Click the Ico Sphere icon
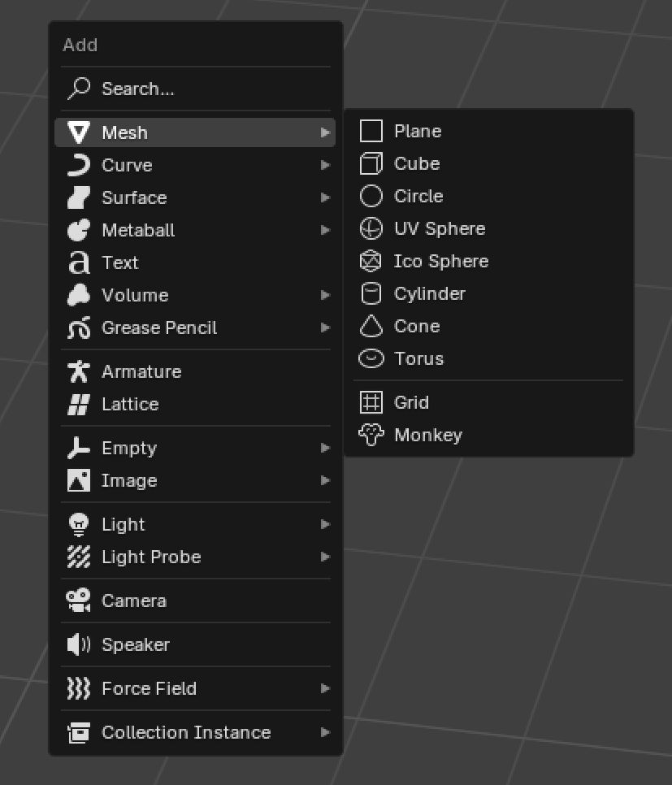Screen dimensions: 672x785 point(371,262)
